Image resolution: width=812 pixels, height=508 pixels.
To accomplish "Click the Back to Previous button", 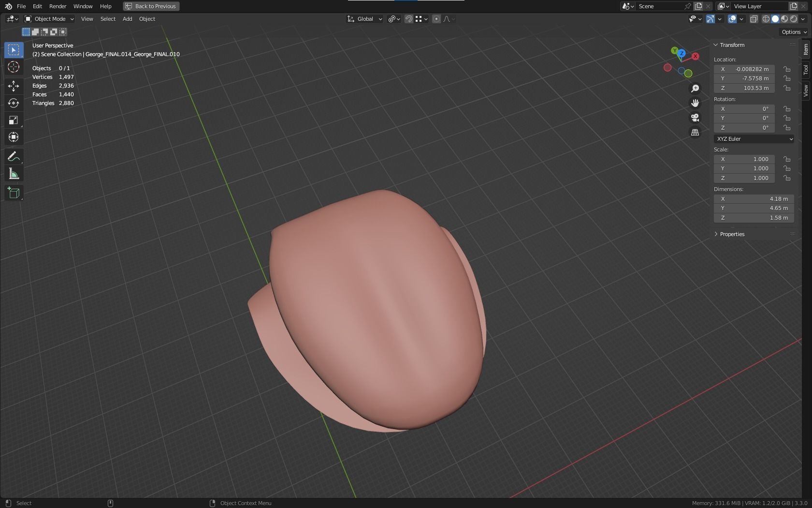I will [x=151, y=6].
